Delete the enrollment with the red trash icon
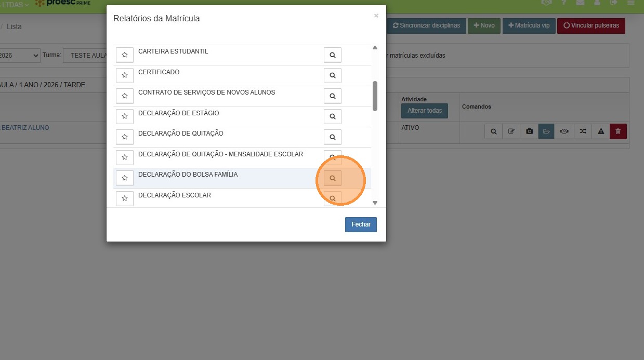Image resolution: width=644 pixels, height=360 pixels. (x=618, y=131)
